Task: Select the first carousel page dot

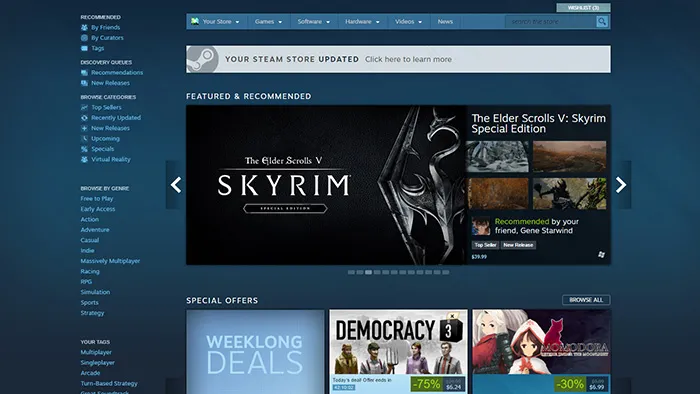Action: click(x=351, y=272)
